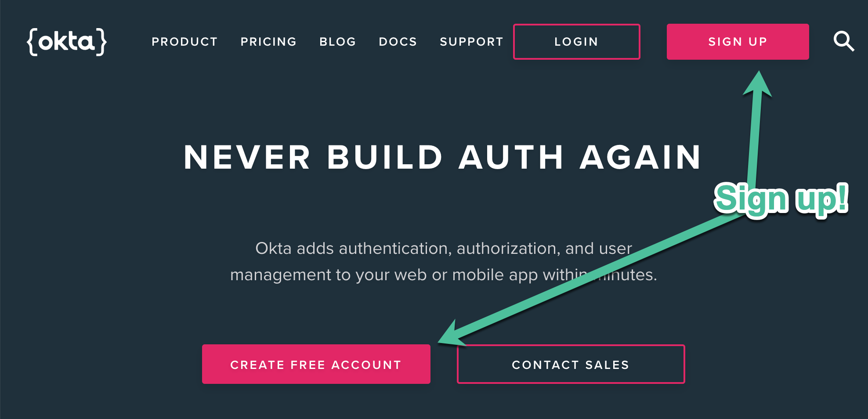Click the {okta} logo
This screenshot has height=419, width=868.
pyautogui.click(x=67, y=42)
